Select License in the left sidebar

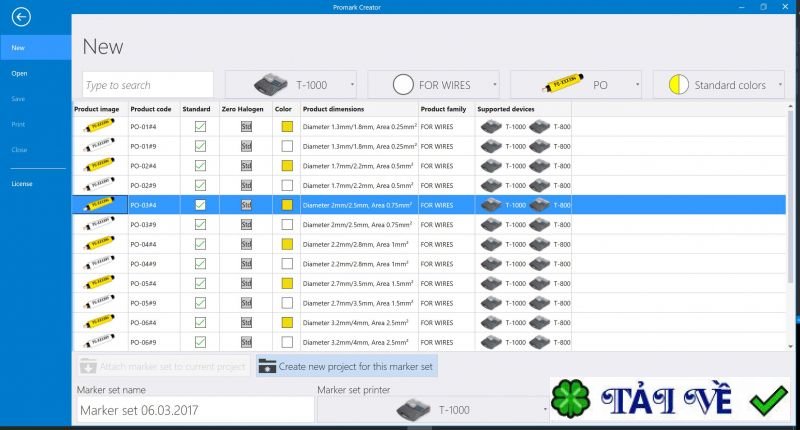point(36,184)
